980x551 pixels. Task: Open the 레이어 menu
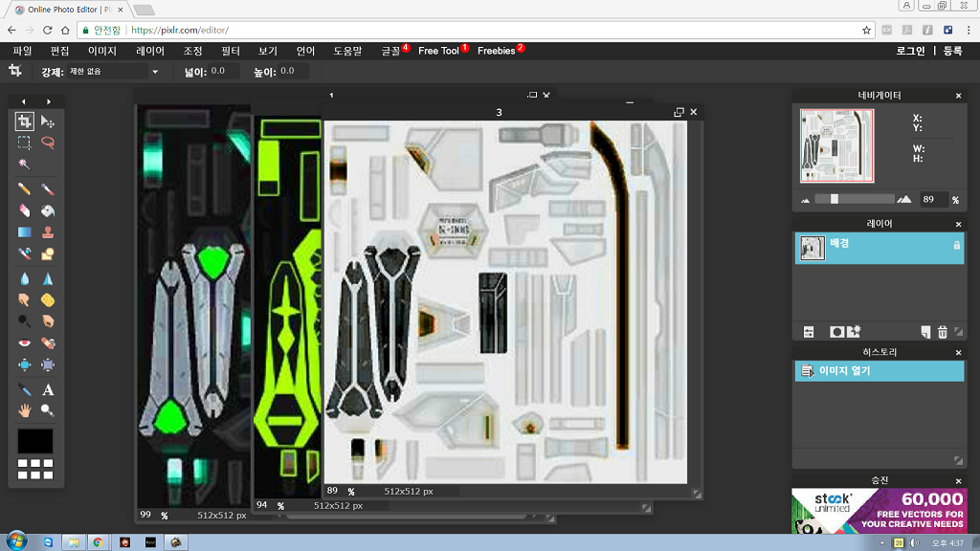pyautogui.click(x=150, y=51)
